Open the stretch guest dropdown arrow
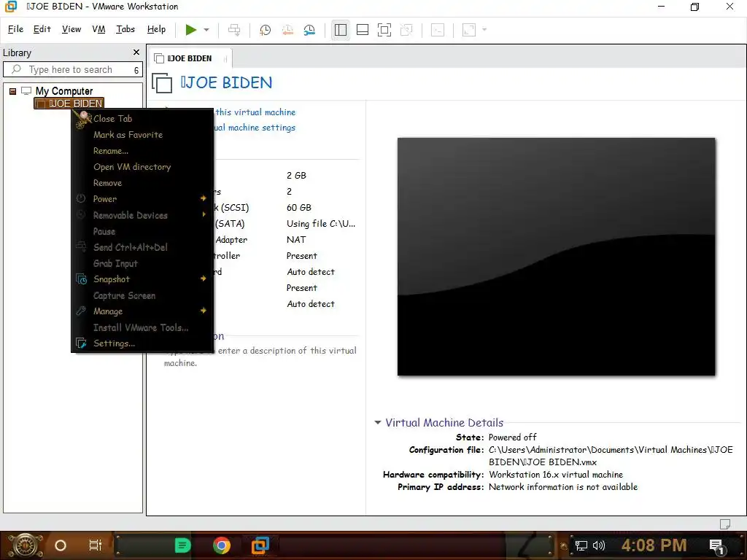The width and height of the screenshot is (747, 560). pos(484,30)
